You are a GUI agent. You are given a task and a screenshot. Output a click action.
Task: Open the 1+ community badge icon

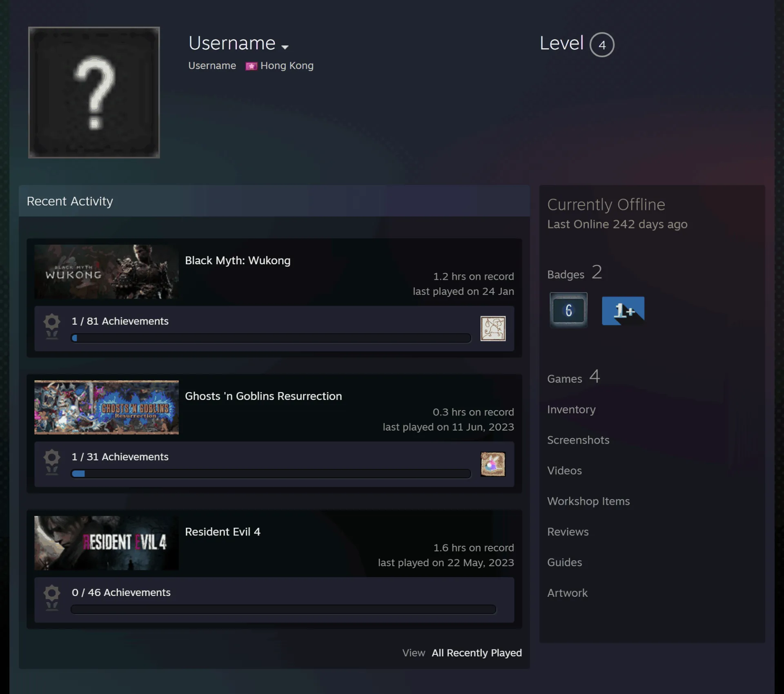tap(623, 310)
